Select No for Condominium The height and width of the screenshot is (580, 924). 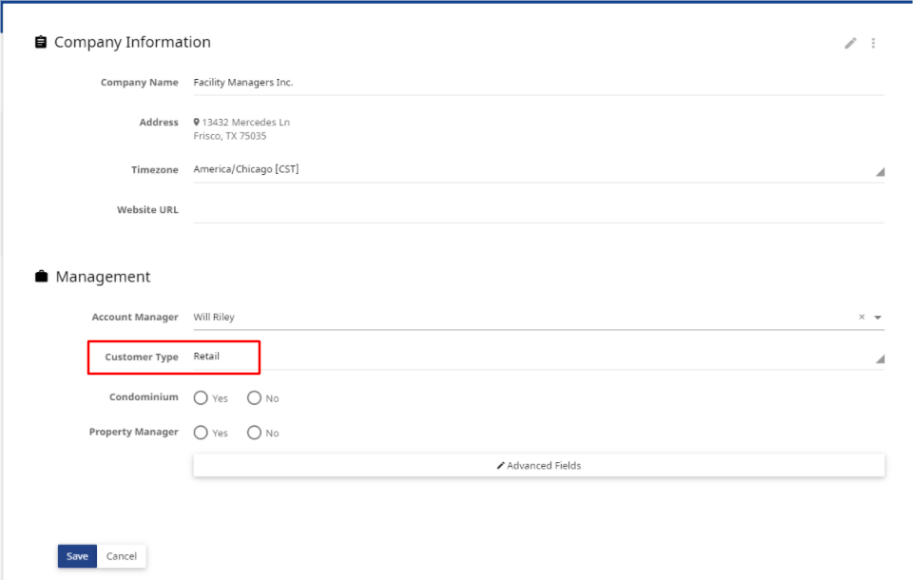click(x=254, y=397)
